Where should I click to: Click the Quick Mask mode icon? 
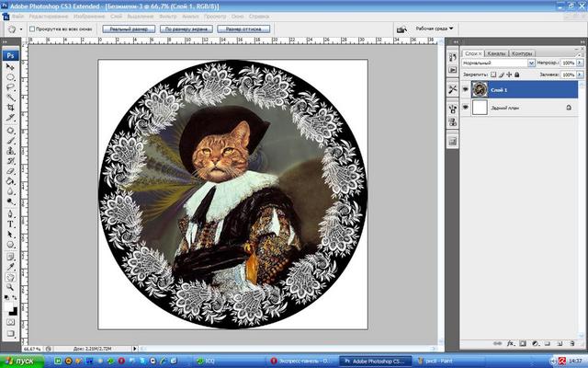[x=10, y=324]
